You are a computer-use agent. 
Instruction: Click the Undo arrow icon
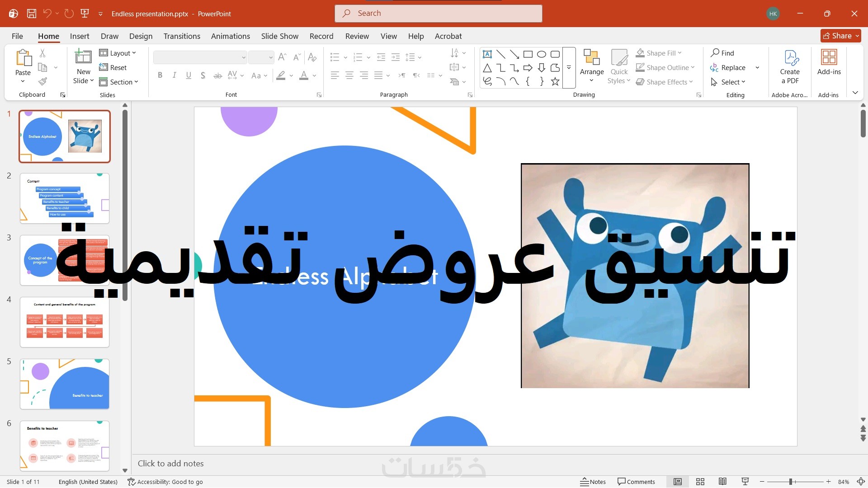tap(47, 14)
